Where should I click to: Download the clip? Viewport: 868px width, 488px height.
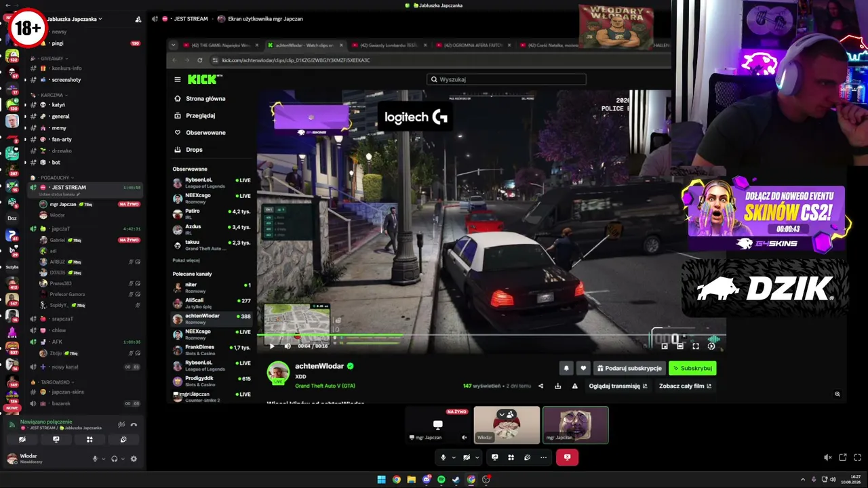tap(557, 386)
